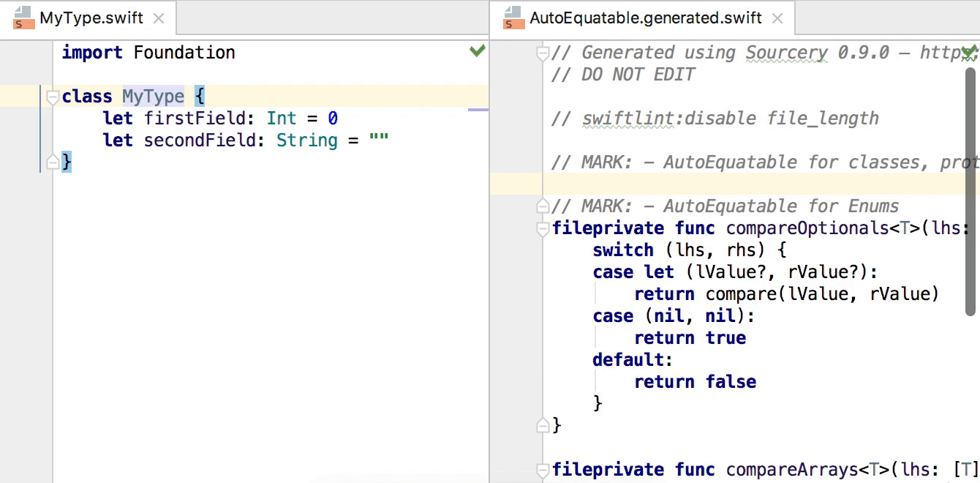Click green inspection checkmark in MyType.swift editor
The image size is (980, 483).
coord(477,51)
